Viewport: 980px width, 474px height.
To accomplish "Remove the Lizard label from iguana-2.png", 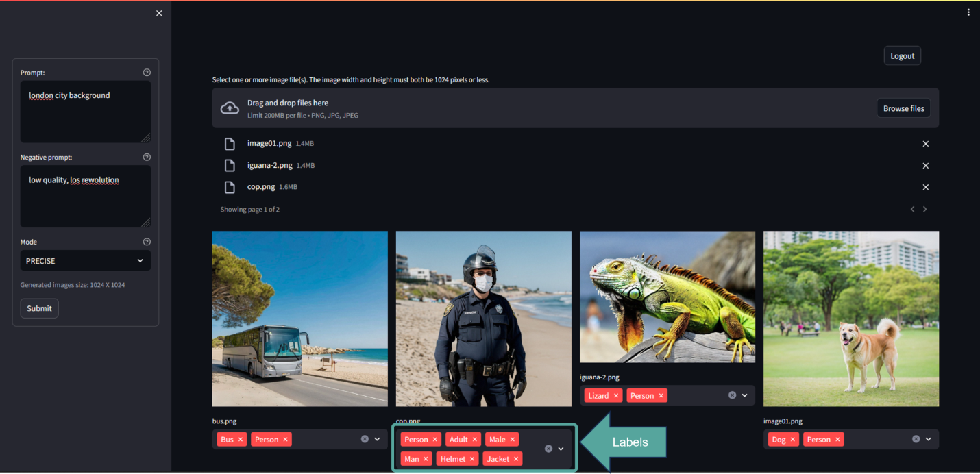I will [615, 395].
